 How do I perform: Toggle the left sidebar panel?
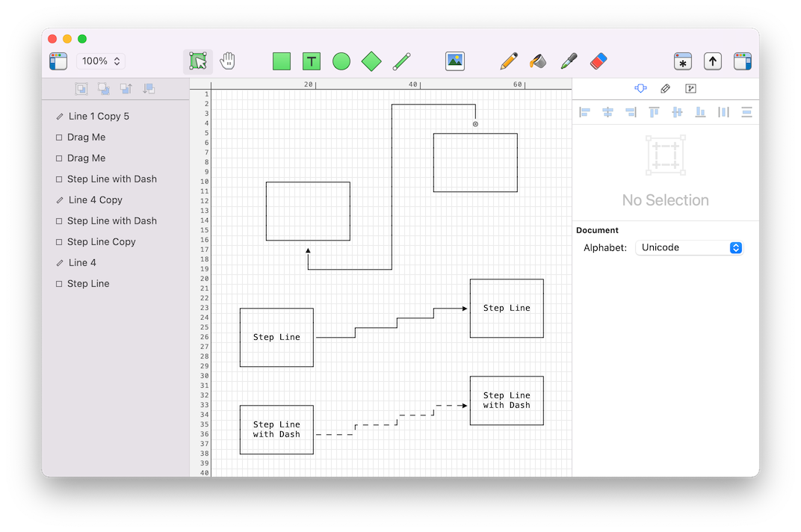pos(58,61)
